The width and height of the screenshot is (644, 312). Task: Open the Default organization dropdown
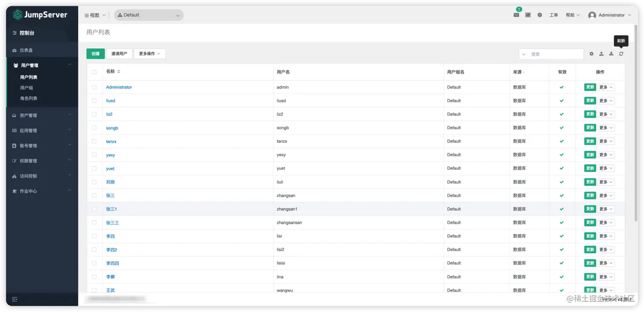tap(149, 15)
